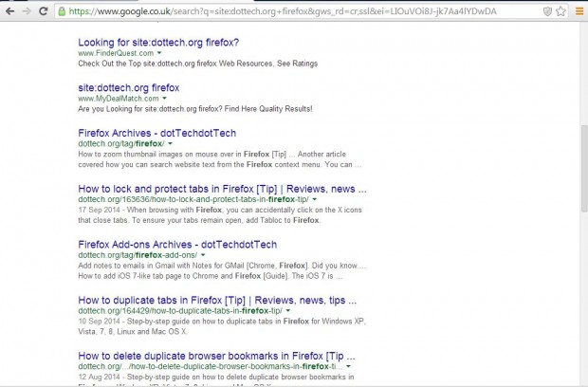Image resolution: width=588 pixels, height=387 pixels.
Task: Open 'Firefox Add-ons Archives' result
Action: tap(177, 245)
